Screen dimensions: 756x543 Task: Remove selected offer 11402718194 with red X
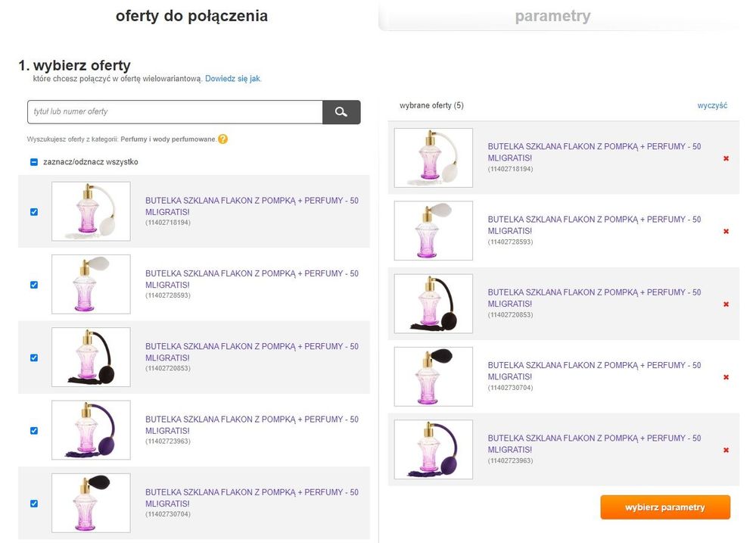[x=726, y=158]
